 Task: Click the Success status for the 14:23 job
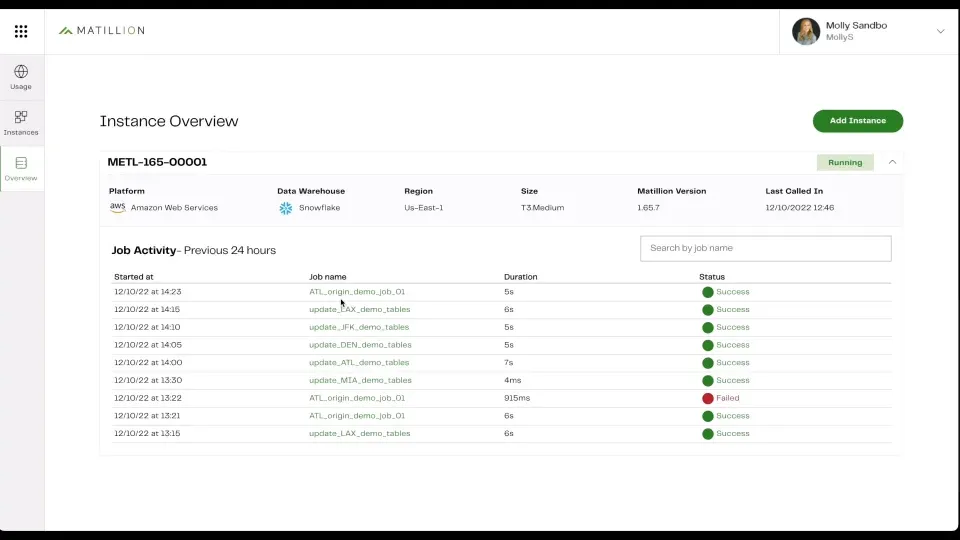726,292
